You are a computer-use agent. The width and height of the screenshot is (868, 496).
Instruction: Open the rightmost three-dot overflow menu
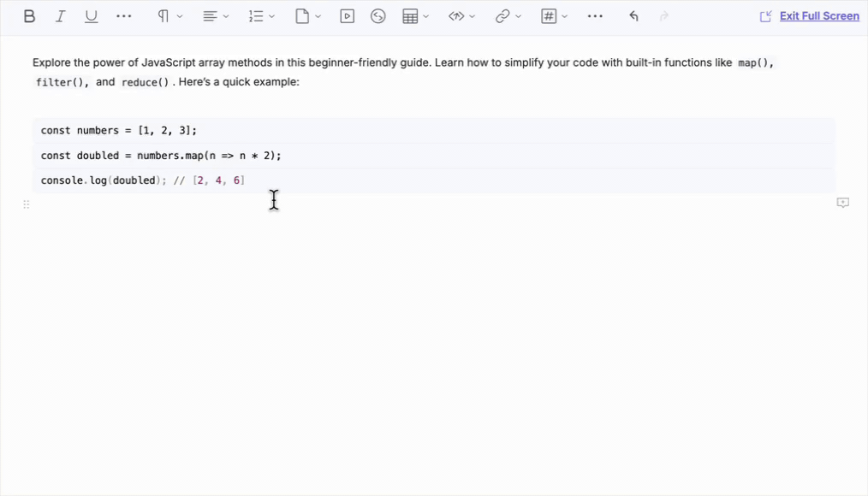pos(594,15)
